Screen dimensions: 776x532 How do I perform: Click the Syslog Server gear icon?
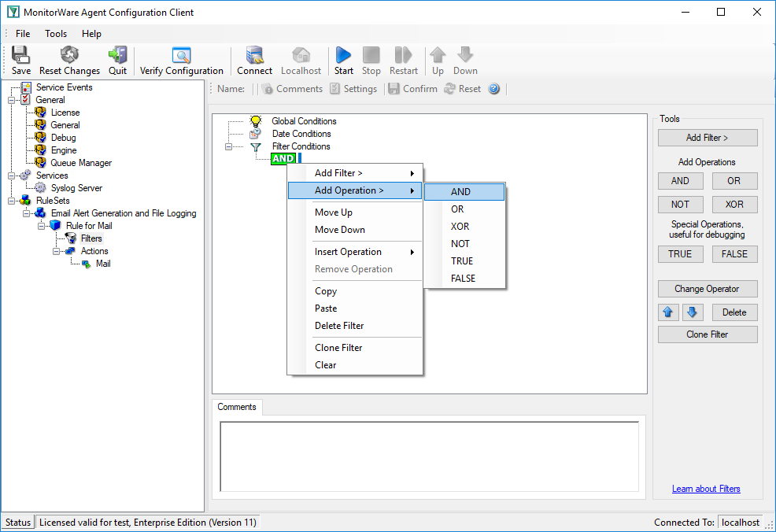tap(40, 188)
